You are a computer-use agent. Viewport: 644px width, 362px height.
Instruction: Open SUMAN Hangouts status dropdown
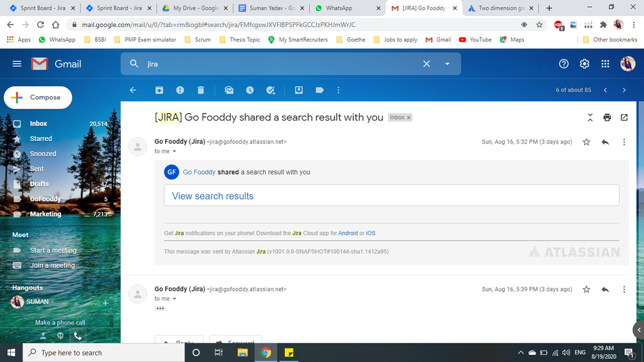53,302
